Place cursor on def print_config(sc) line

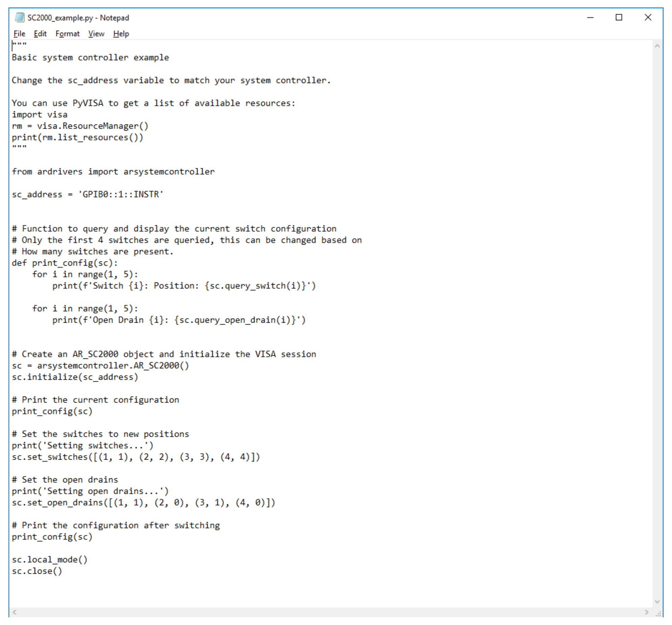pyautogui.click(x=64, y=263)
